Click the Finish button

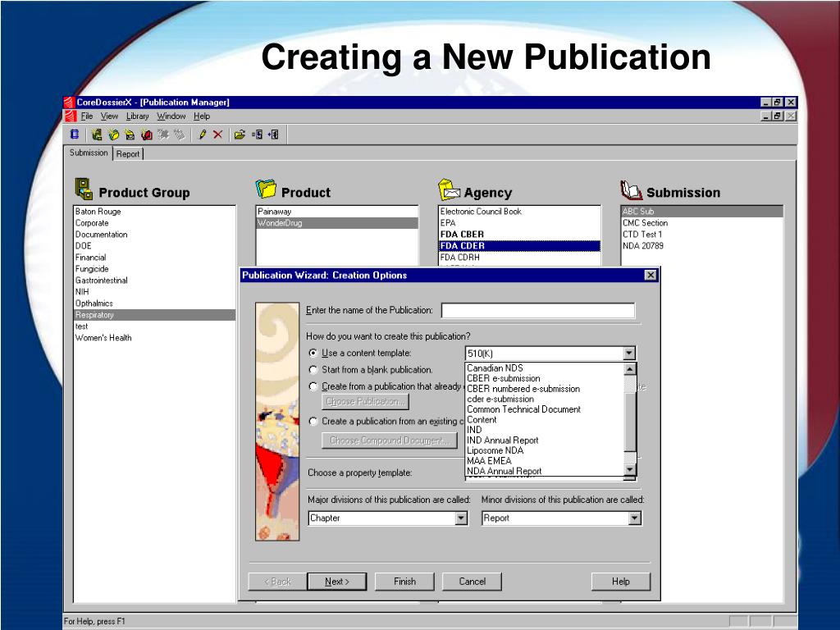point(404,582)
